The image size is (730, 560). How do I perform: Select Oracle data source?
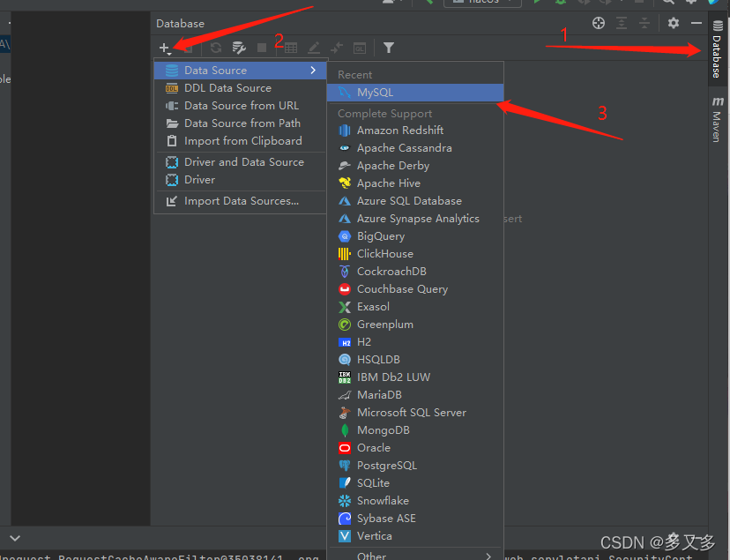(415, 448)
